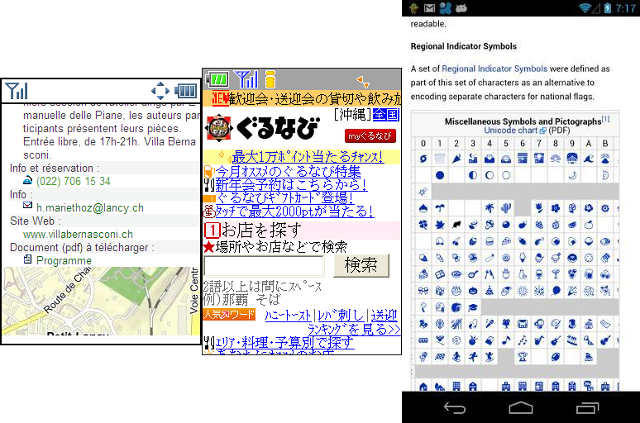The height and width of the screenshot is (423, 640).
Task: Open the 送迎 popular keyword link
Action: [x=384, y=315]
